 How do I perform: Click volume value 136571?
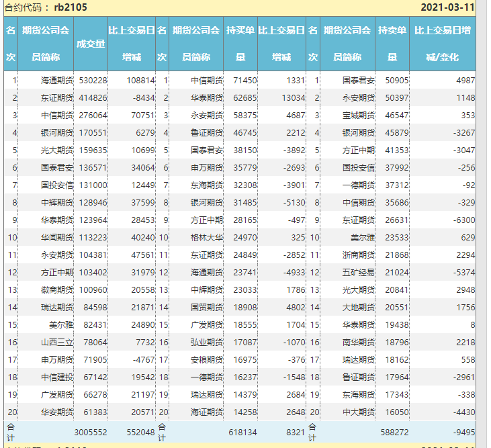click(x=93, y=168)
